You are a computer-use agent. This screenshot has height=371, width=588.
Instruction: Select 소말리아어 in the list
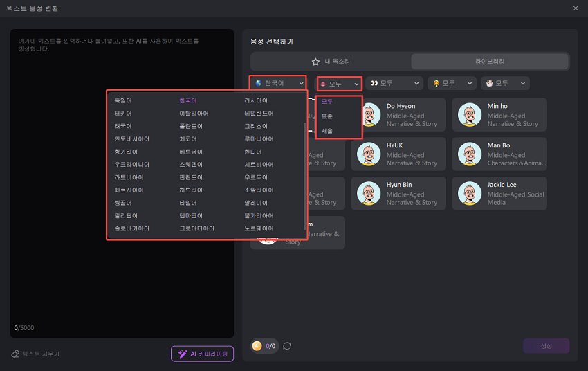tap(259, 190)
